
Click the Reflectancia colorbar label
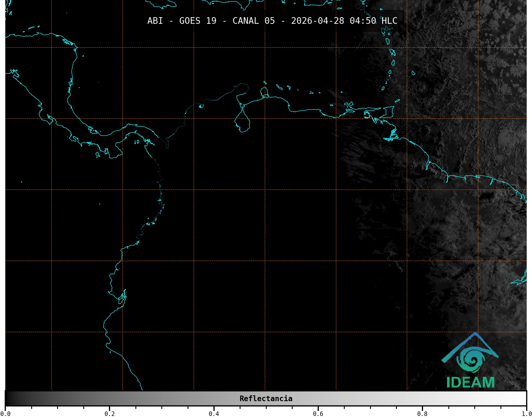coord(266,398)
